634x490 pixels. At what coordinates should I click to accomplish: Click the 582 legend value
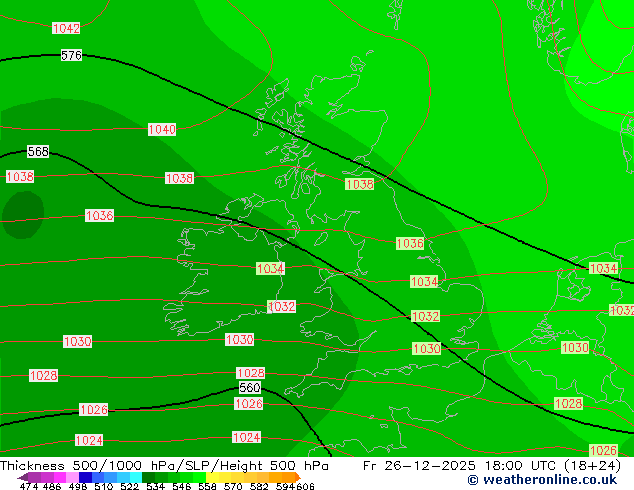click(x=259, y=486)
